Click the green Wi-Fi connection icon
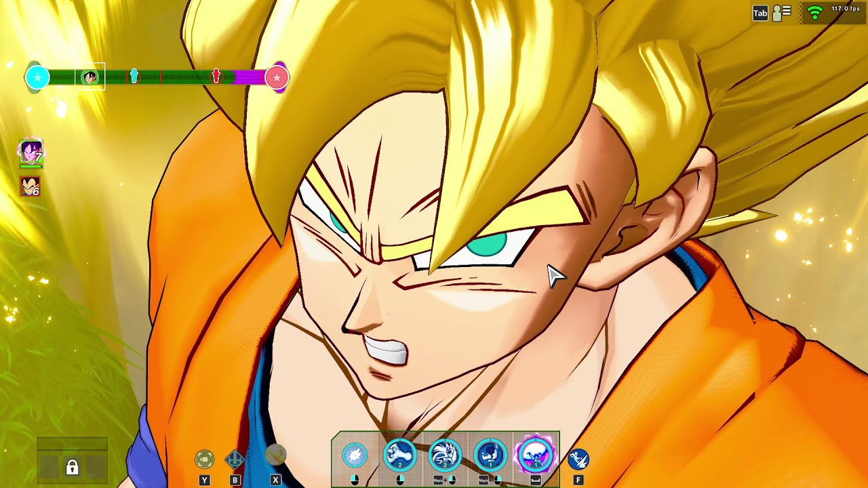 click(815, 12)
